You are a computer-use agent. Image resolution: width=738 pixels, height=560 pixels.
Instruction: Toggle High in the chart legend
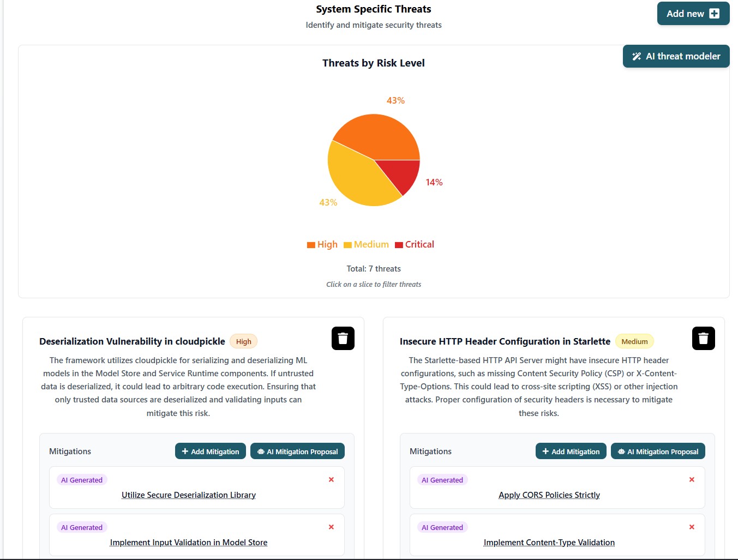tap(322, 244)
